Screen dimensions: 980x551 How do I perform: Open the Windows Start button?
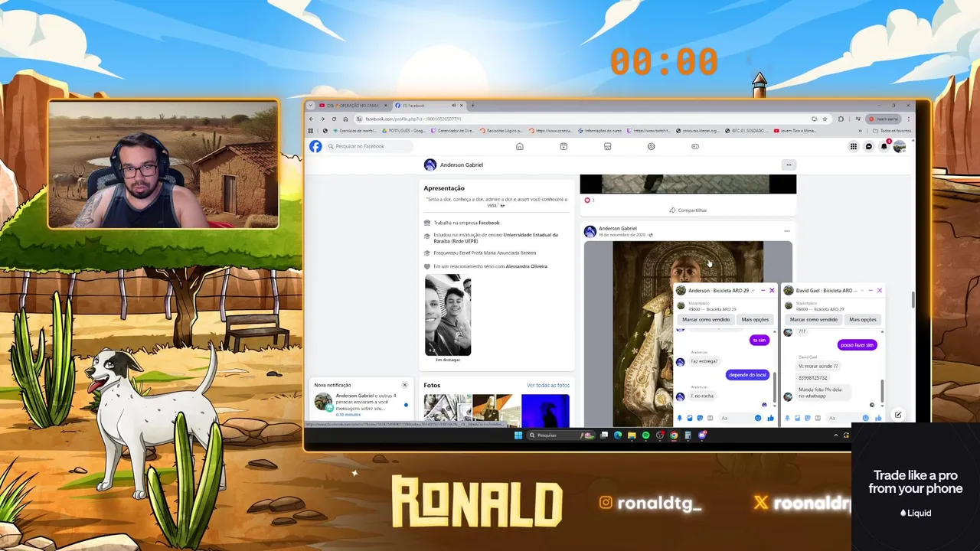coord(518,435)
